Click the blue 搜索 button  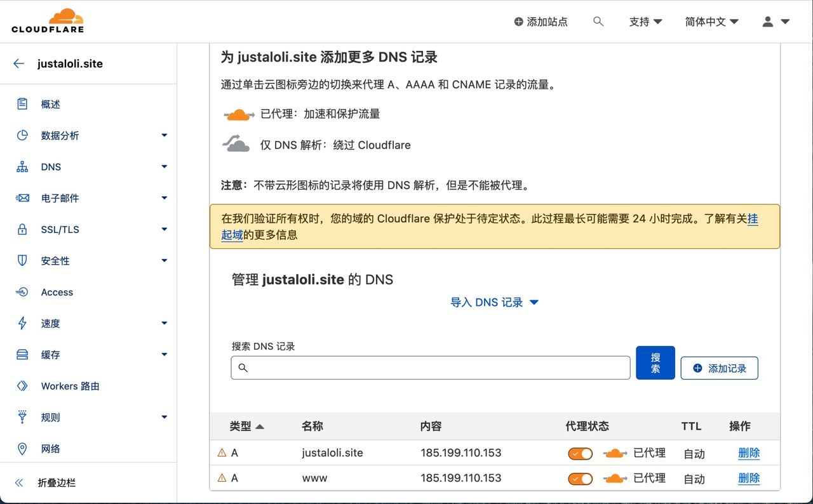[655, 363]
